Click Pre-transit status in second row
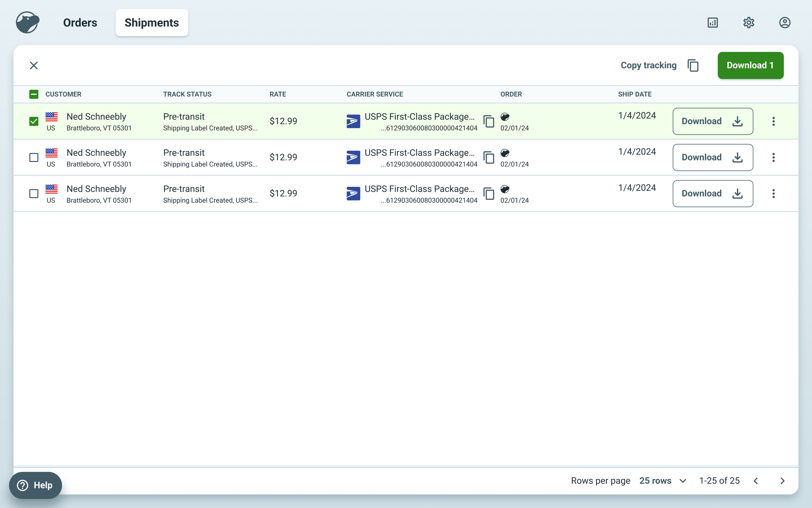The image size is (812, 508). (184, 152)
